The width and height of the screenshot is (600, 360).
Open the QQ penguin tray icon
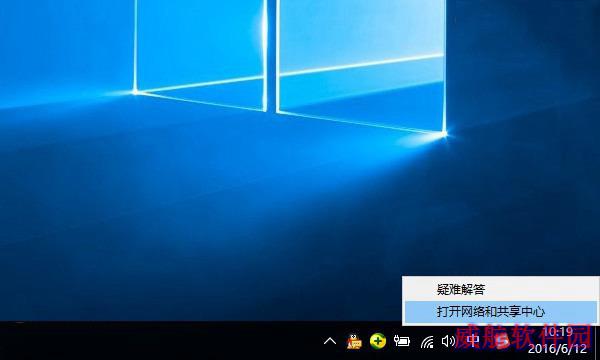[354, 341]
